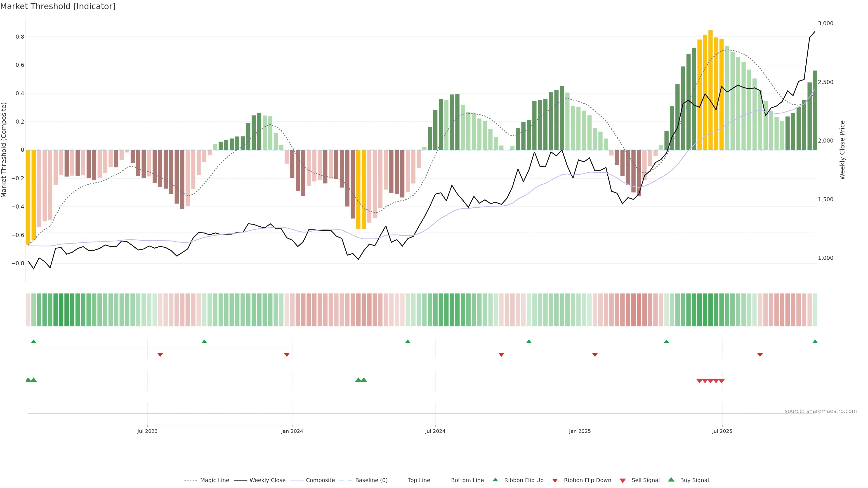Click the red flip down marker before Jan 2024
868x488 pixels.
click(x=286, y=355)
